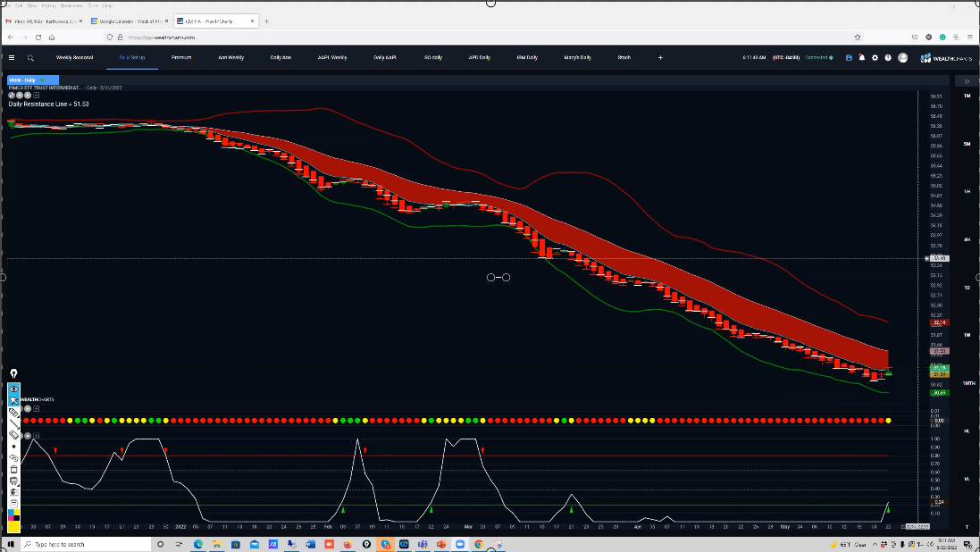This screenshot has height=552, width=980.
Task: Click the pen nib annotation tool logo
Action: click(13, 374)
